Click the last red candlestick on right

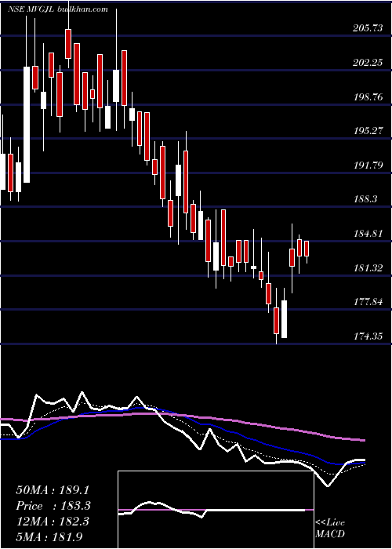point(307,249)
